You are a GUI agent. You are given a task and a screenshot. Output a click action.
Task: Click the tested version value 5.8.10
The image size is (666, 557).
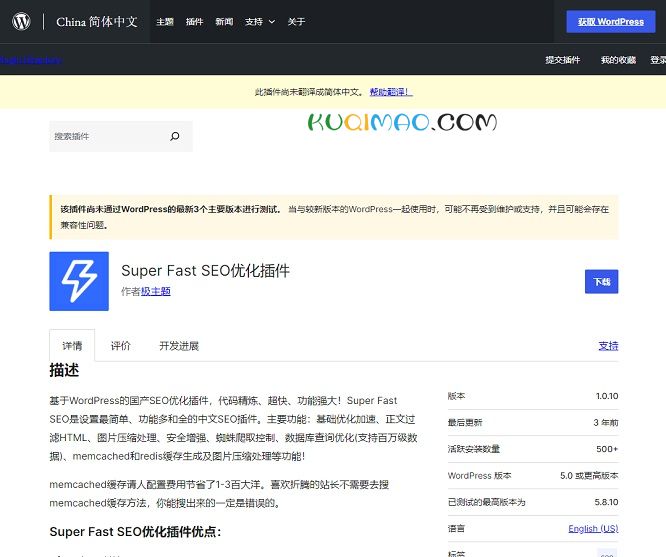point(606,502)
